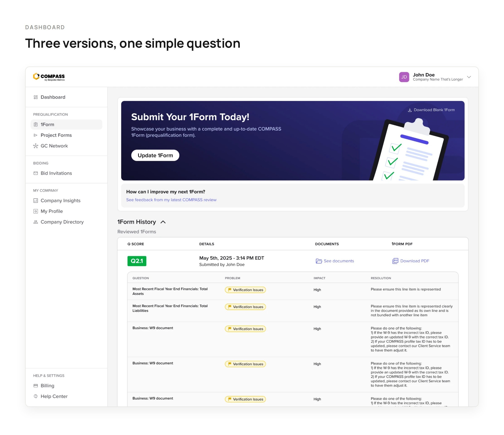504x435 pixels.
Task: Click the Q2.1 score badge
Action: tap(137, 261)
